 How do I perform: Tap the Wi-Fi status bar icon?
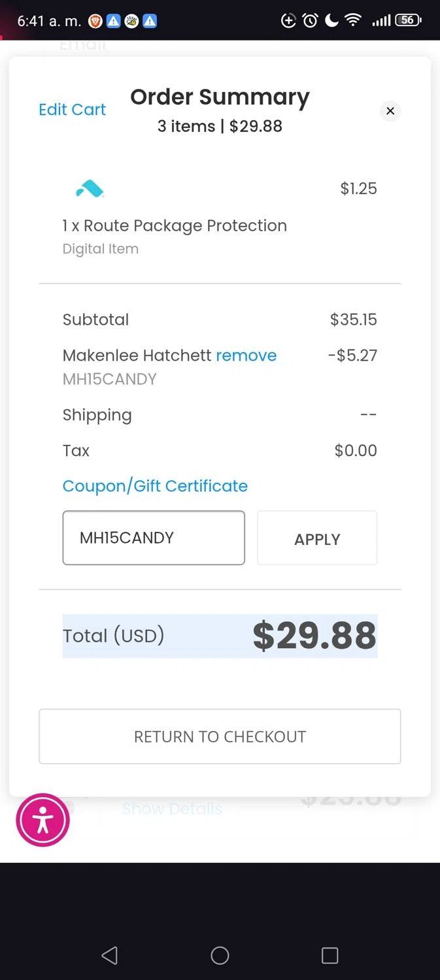click(353, 21)
